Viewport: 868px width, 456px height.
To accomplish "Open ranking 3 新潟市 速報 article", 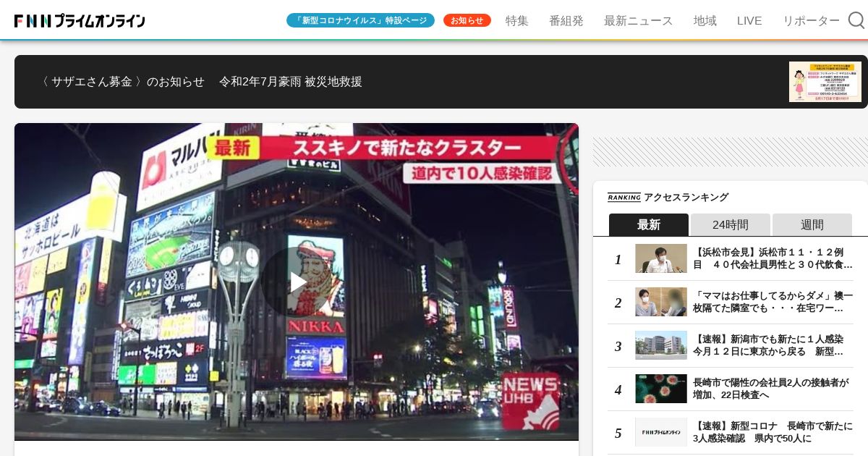I will click(731, 345).
